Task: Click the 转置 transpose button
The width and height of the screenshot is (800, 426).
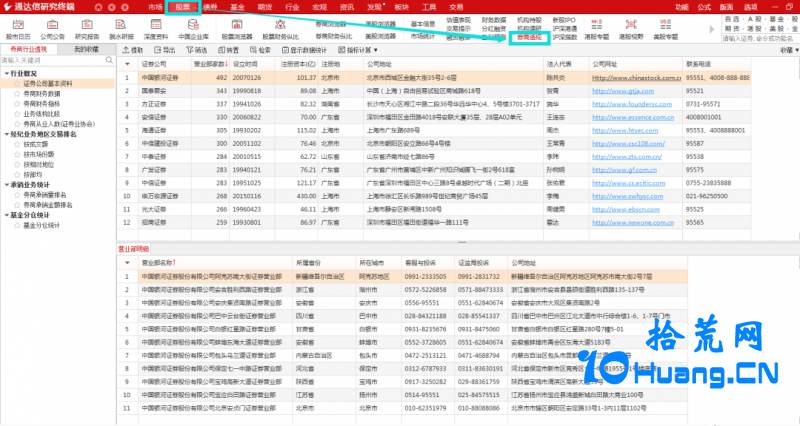Action: [229, 50]
